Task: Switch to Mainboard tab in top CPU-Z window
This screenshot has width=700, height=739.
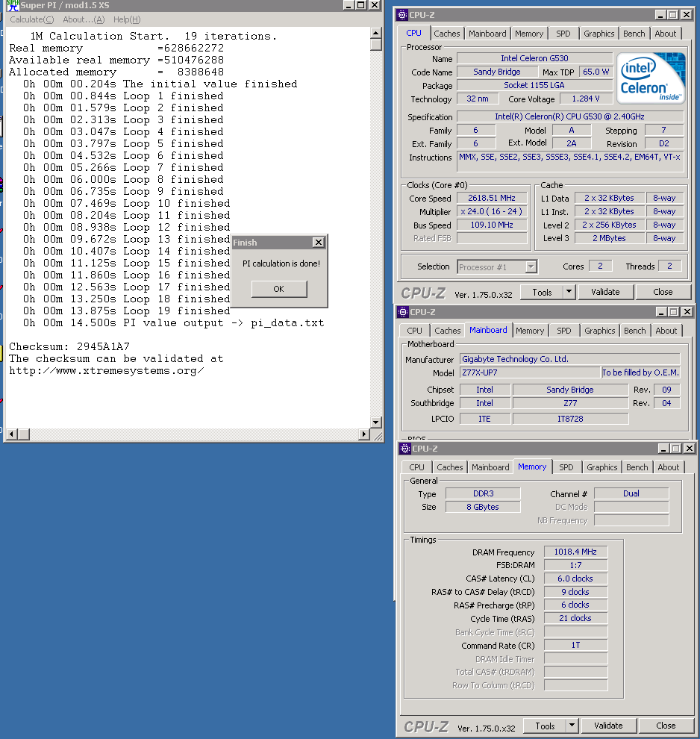Action: (x=487, y=34)
